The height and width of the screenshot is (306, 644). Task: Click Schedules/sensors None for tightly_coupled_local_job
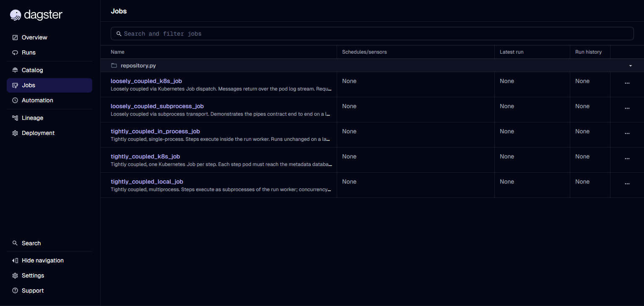click(x=349, y=182)
